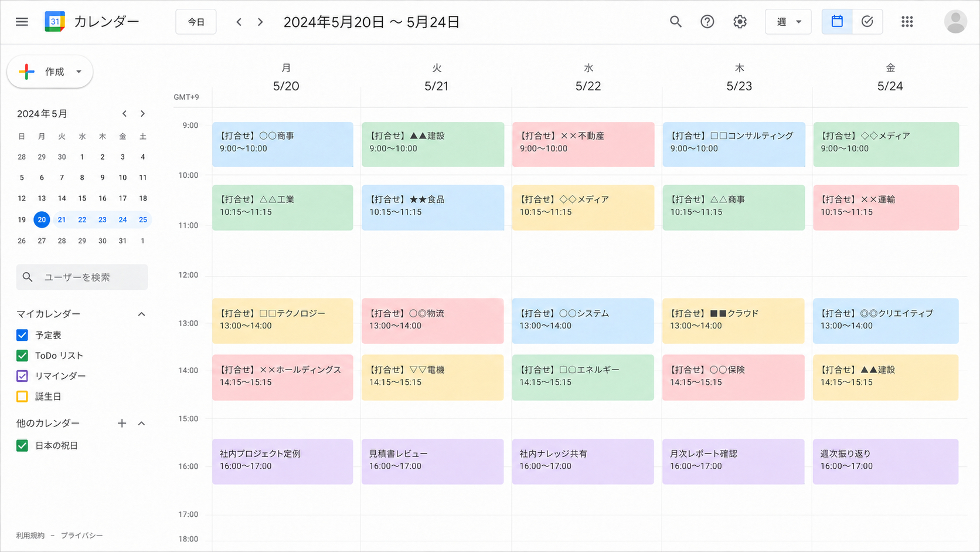Open the ○◎物流 meeting event
Viewport: 980px width, 552px height.
433,321
